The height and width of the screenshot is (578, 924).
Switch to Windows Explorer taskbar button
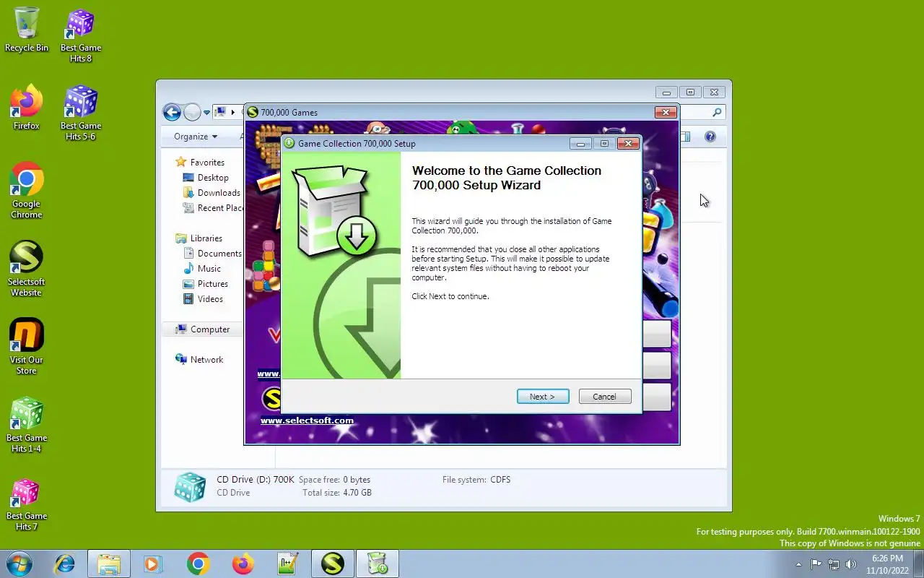coord(109,564)
